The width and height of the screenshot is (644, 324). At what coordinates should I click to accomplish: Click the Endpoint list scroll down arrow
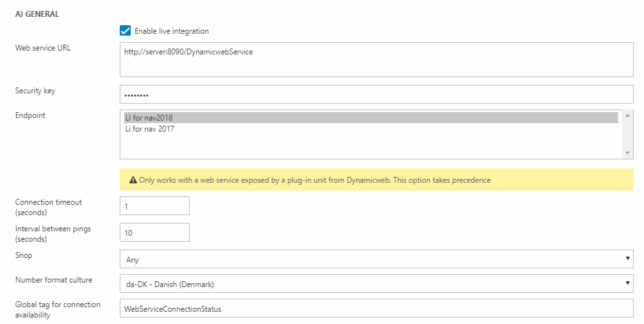click(627, 153)
